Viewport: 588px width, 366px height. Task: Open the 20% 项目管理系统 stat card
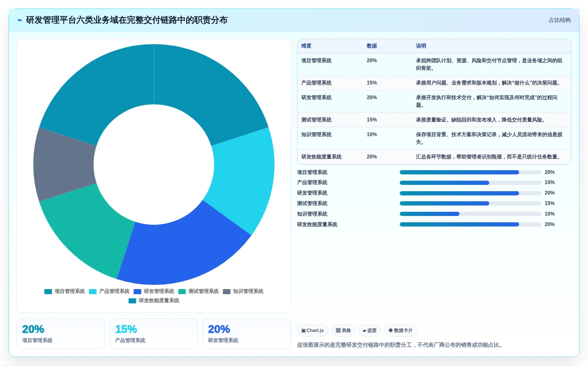(x=61, y=334)
